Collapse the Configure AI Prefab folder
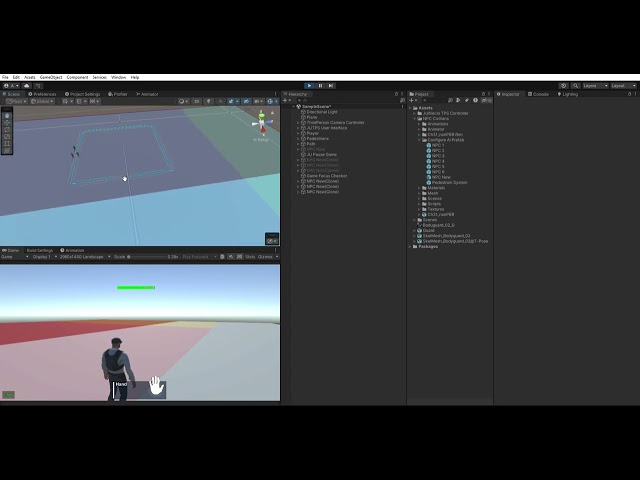Screen dimensions: 640x480 (419, 140)
